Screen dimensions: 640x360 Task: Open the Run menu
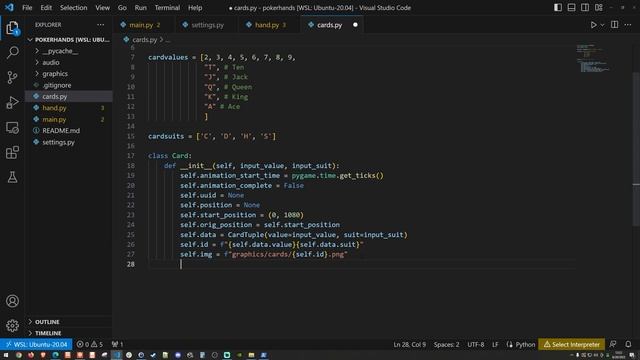[140, 8]
